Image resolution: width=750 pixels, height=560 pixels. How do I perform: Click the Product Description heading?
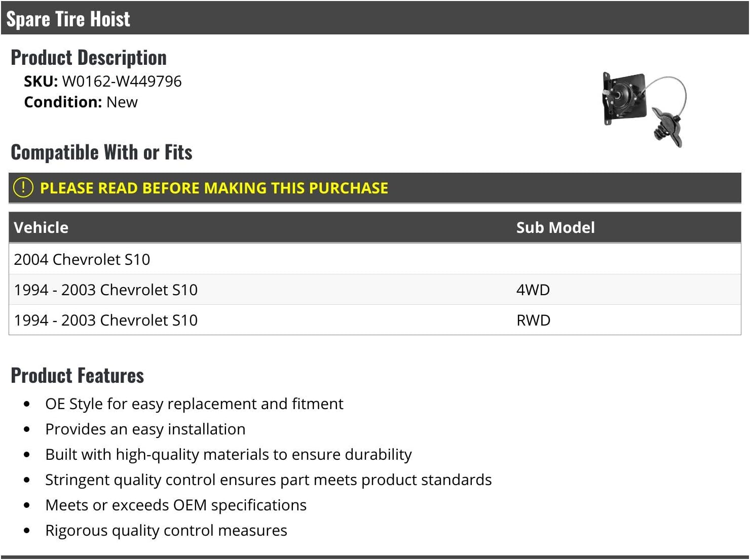89,58
